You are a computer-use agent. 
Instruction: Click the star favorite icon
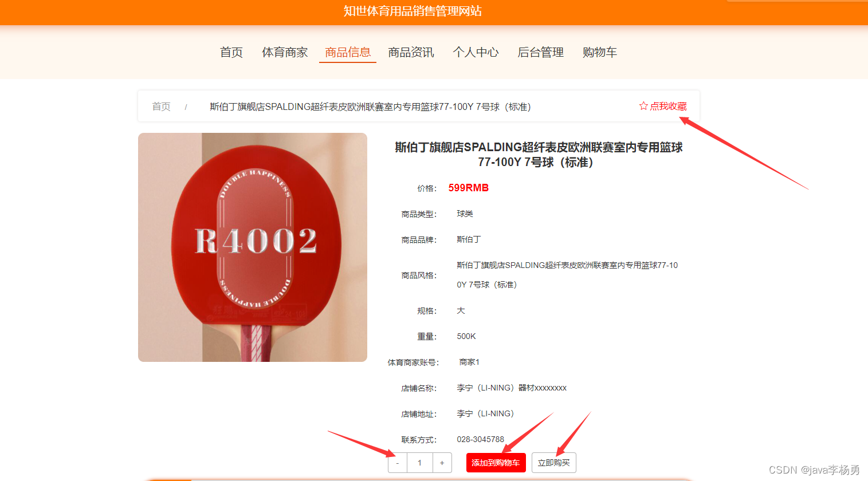point(643,106)
